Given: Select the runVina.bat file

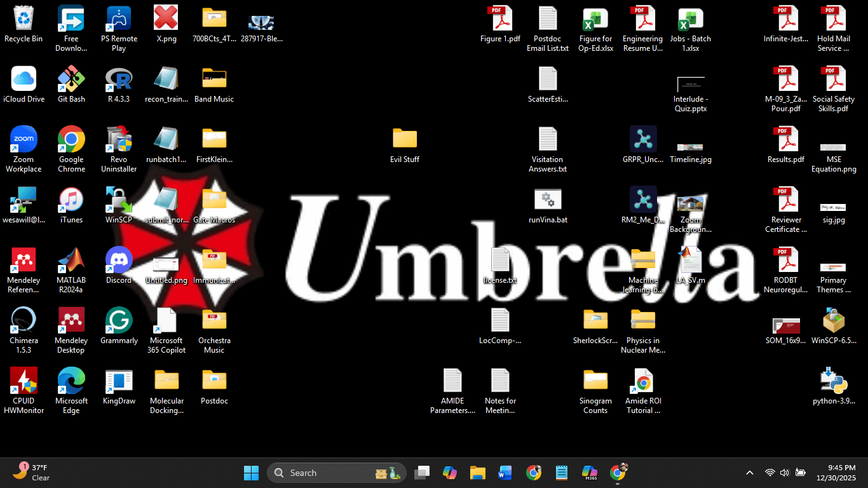Looking at the screenshot, I should tap(548, 200).
